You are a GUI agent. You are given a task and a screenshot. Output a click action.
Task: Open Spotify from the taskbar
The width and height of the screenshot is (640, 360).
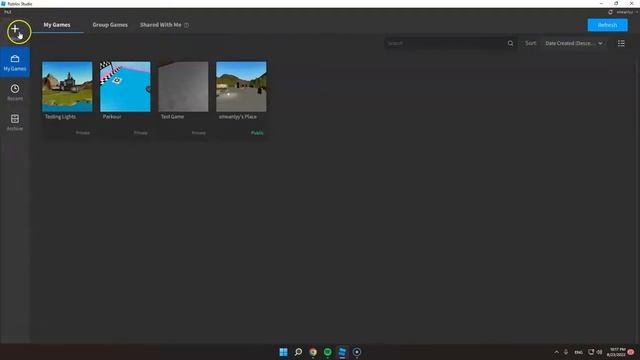pos(328,352)
